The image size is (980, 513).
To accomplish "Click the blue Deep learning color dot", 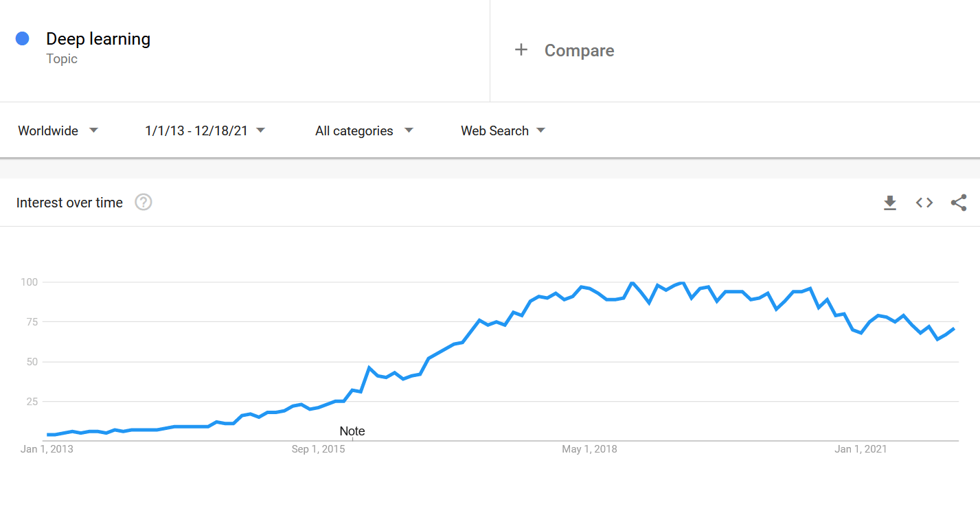I will 22,39.
